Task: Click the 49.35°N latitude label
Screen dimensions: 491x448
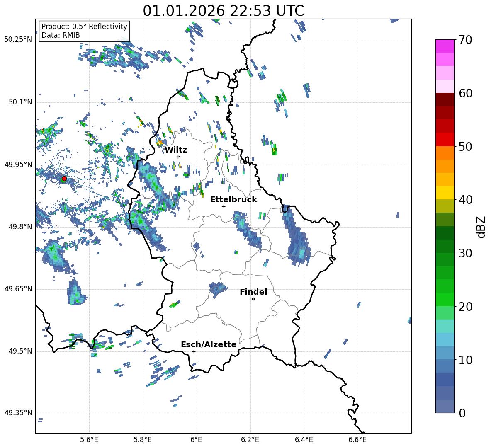Action: (x=18, y=413)
